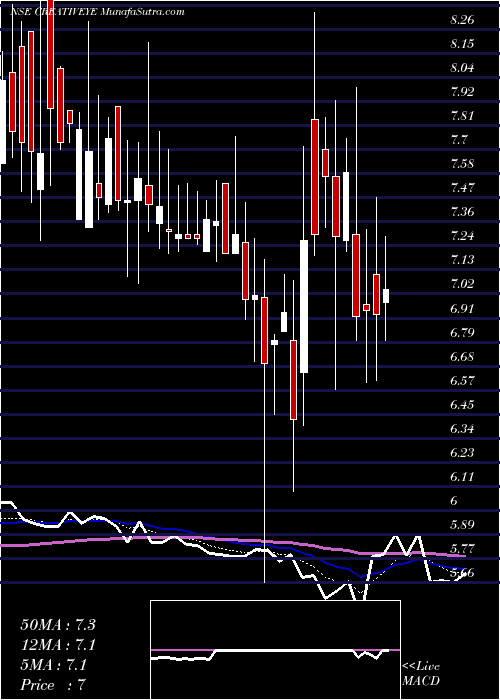Click the 7.47 price axis label
Viewport: 500px width, 700px height.
point(462,188)
